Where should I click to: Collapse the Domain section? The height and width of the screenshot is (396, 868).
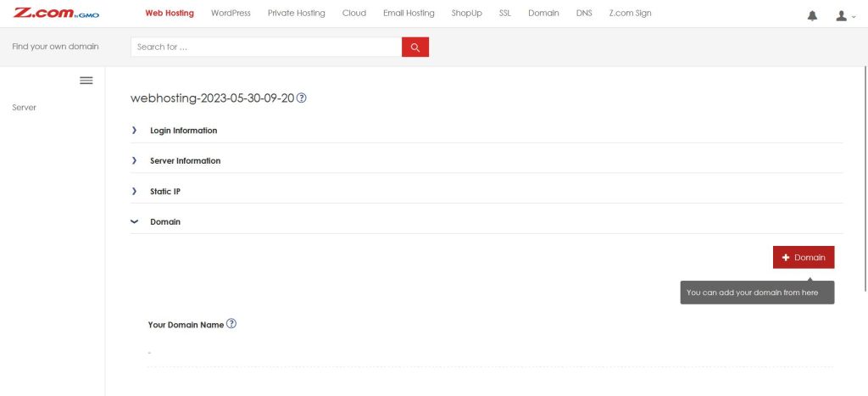(487, 221)
